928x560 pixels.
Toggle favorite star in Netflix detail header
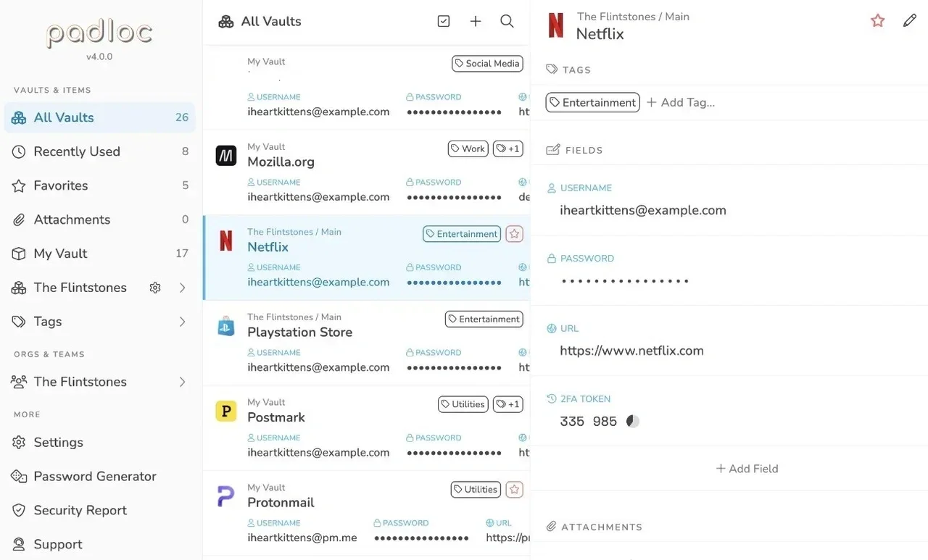point(877,21)
